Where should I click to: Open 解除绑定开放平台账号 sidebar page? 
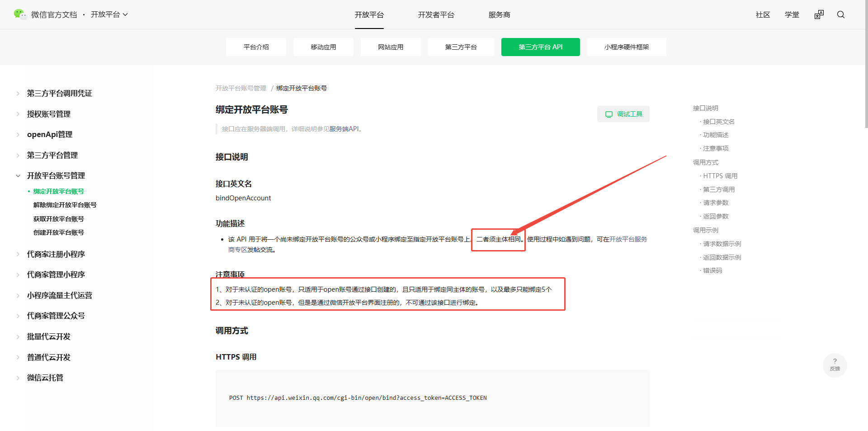point(65,205)
